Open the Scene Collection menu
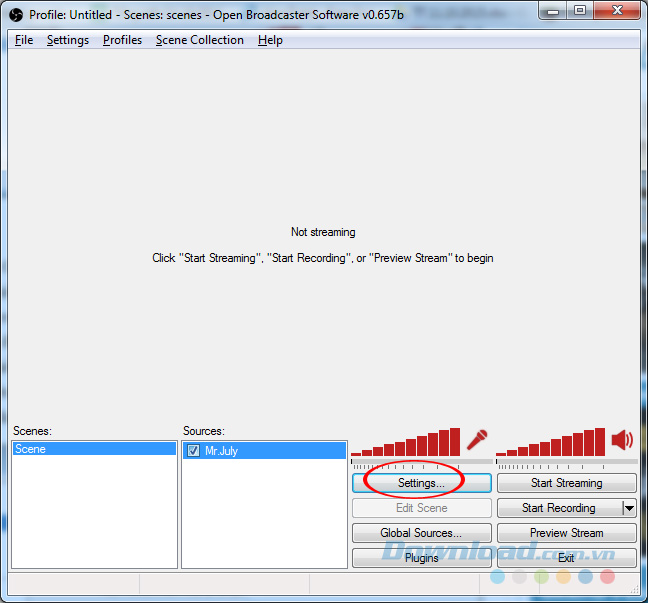The width and height of the screenshot is (648, 603). tap(199, 40)
